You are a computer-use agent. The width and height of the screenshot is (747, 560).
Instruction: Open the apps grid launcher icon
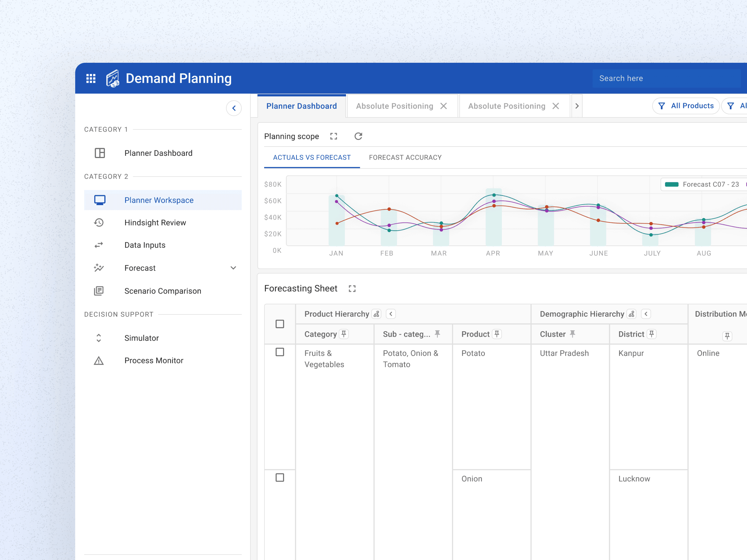[91, 78]
